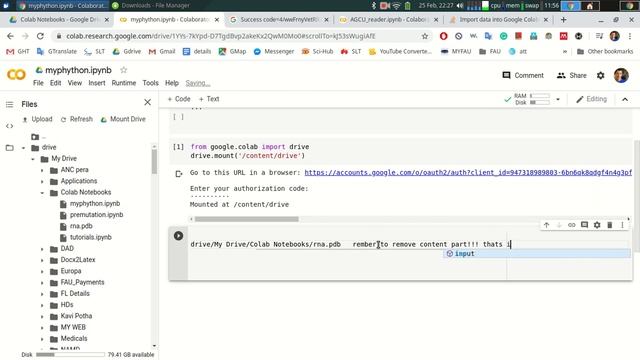Open cell settings gear icon

point(597,225)
